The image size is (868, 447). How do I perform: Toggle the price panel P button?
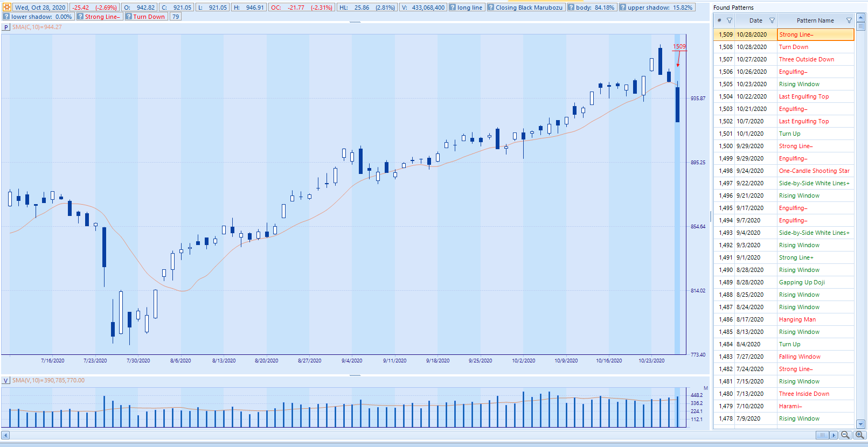click(x=6, y=27)
